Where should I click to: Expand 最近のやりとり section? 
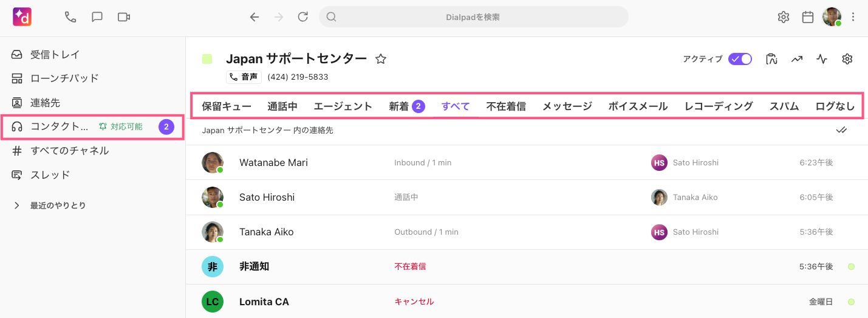(x=17, y=206)
